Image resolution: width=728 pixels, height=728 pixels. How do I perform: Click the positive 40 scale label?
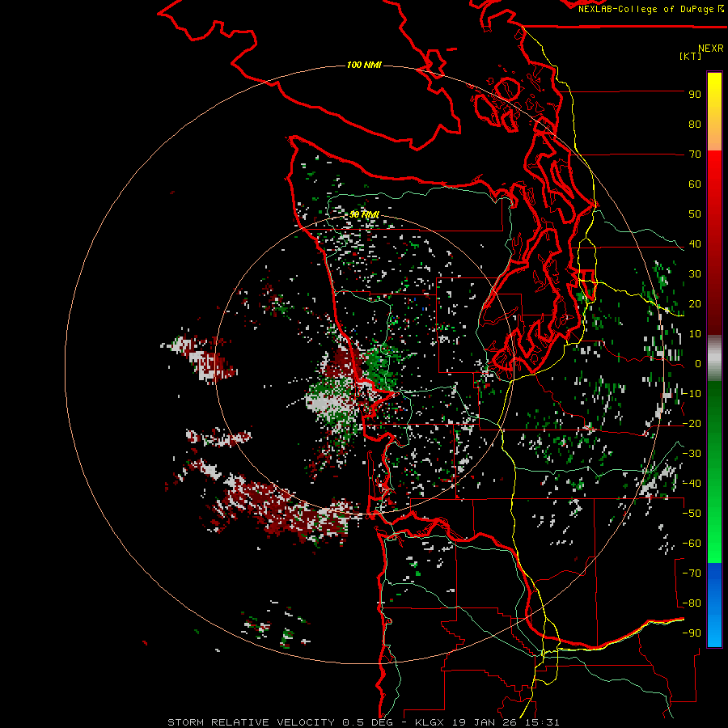tap(695, 244)
